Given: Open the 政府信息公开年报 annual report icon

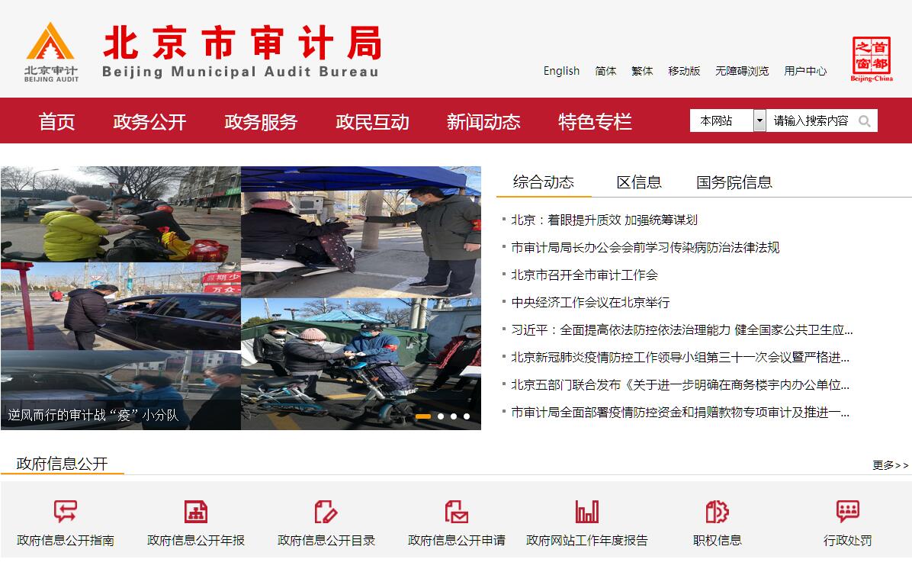Looking at the screenshot, I should [196, 511].
